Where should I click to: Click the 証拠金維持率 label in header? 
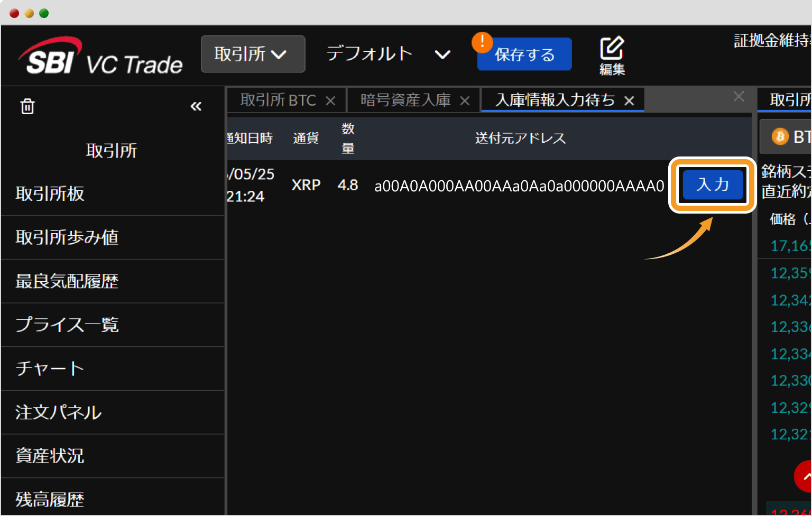(772, 40)
